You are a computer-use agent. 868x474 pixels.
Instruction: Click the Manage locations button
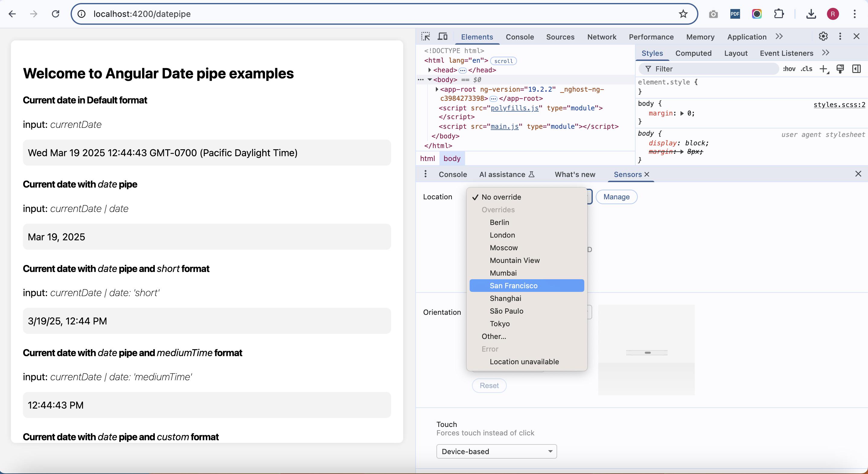(616, 197)
